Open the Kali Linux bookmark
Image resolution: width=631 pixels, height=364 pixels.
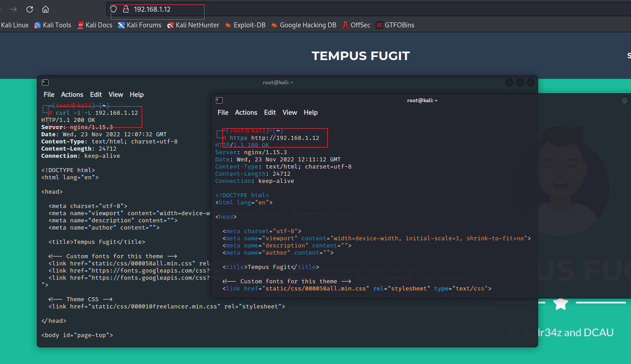(14, 25)
